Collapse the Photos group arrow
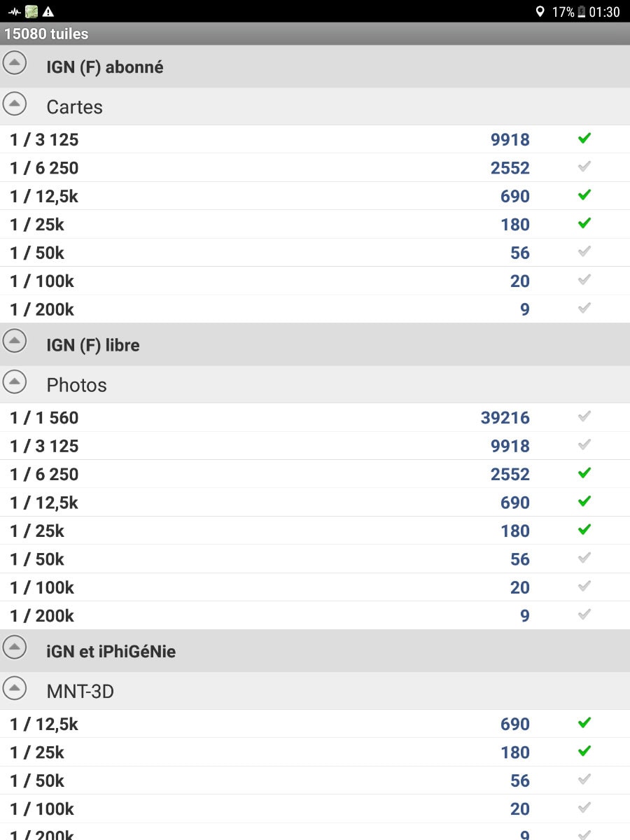Screen dimensions: 630x840 tap(15, 382)
